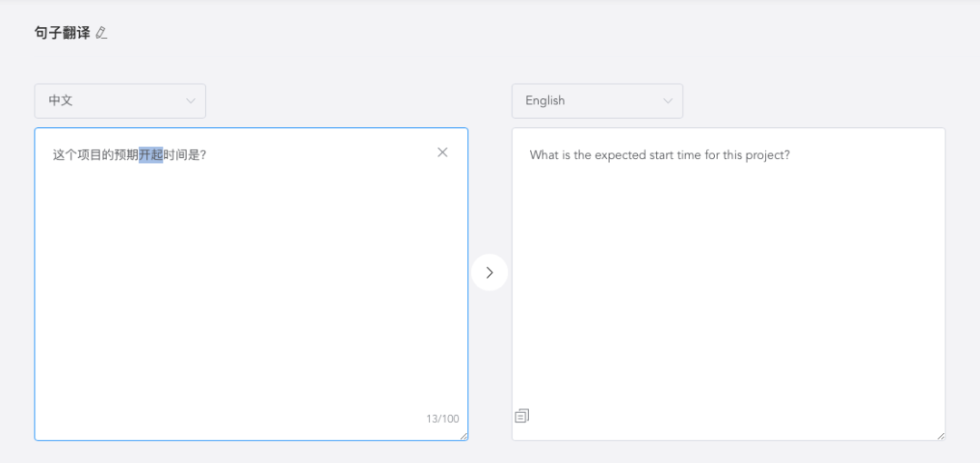Click the 13/100 character counter

443,419
